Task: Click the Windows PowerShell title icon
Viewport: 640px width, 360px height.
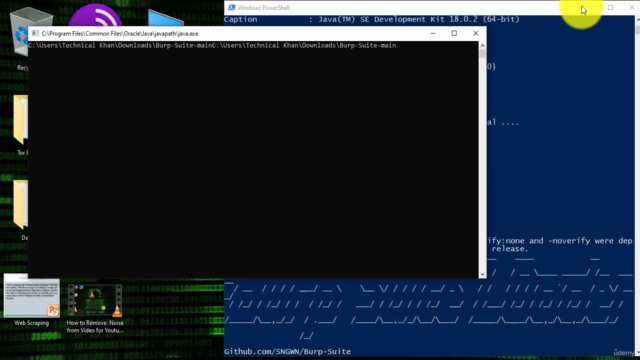Action: pyautogui.click(x=231, y=7)
